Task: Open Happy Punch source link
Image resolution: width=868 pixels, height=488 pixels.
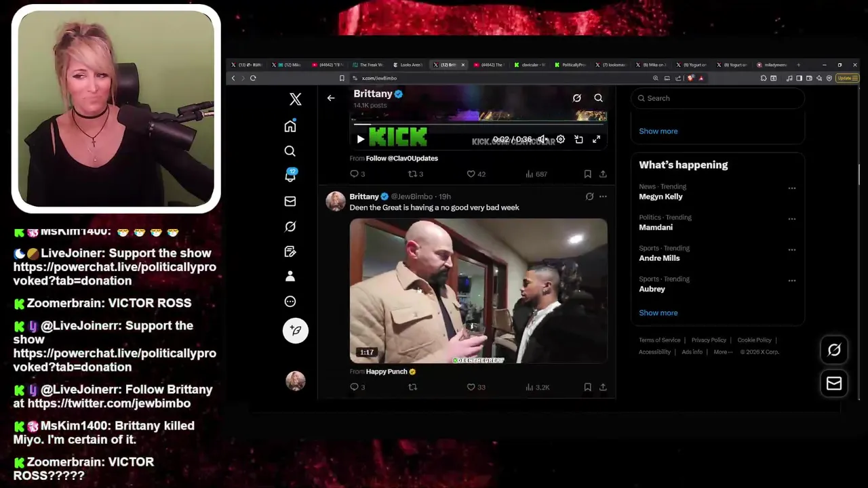Action: pos(391,371)
